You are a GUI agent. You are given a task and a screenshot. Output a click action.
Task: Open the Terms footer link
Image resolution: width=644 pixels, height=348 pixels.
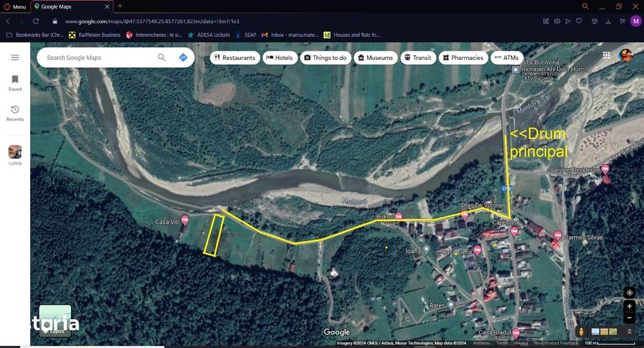point(502,343)
